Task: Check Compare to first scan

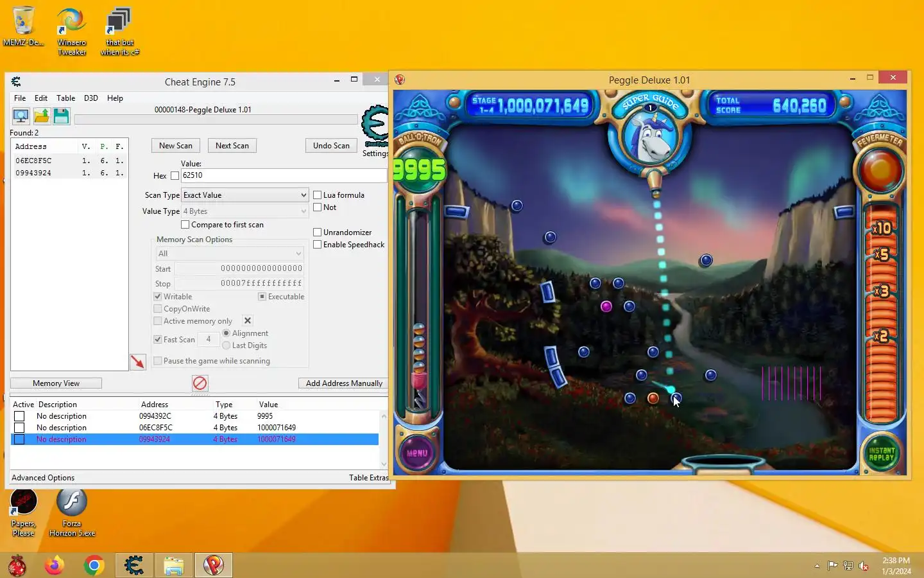Action: point(185,224)
